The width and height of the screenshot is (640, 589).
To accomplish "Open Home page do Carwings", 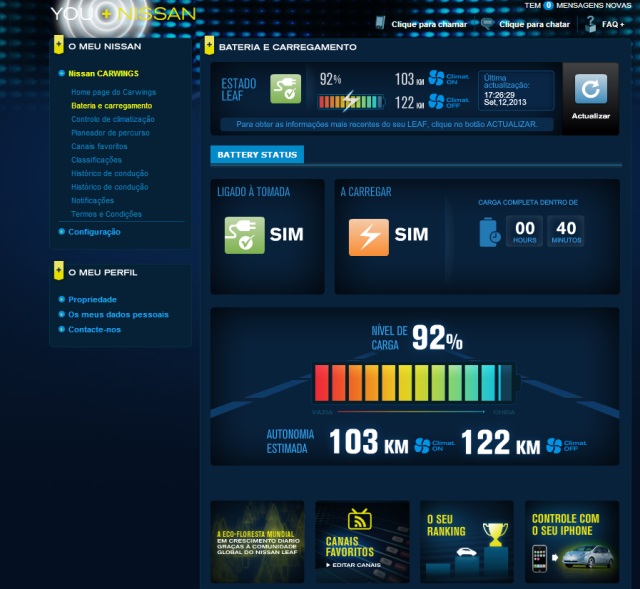I will tap(113, 92).
